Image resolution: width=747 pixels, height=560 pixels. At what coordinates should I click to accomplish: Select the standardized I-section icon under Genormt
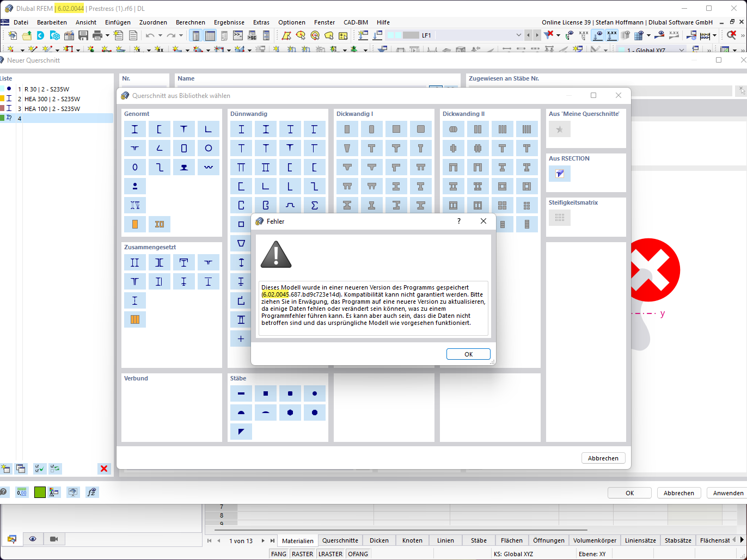click(135, 129)
